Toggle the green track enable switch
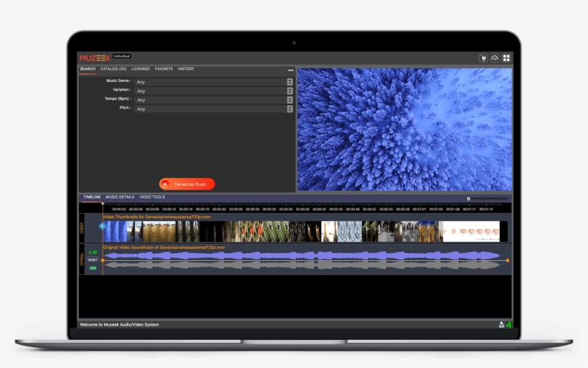The width and height of the screenshot is (588, 368). pyautogui.click(x=93, y=268)
